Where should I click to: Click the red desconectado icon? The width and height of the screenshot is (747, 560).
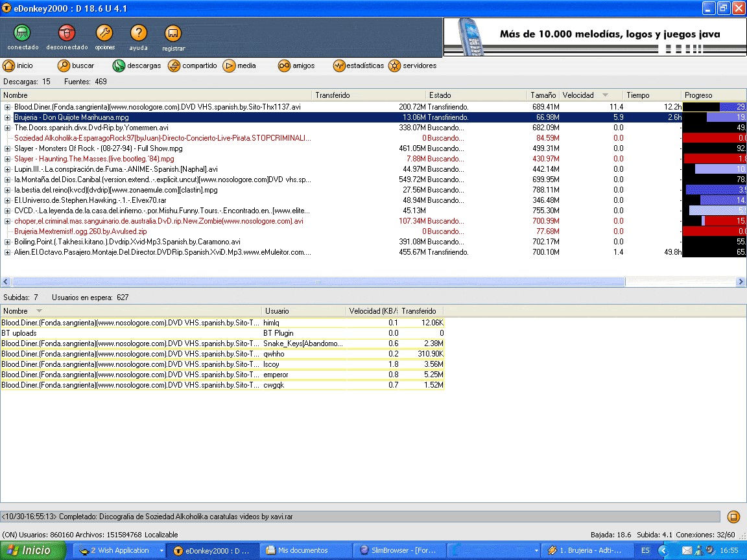tap(67, 34)
